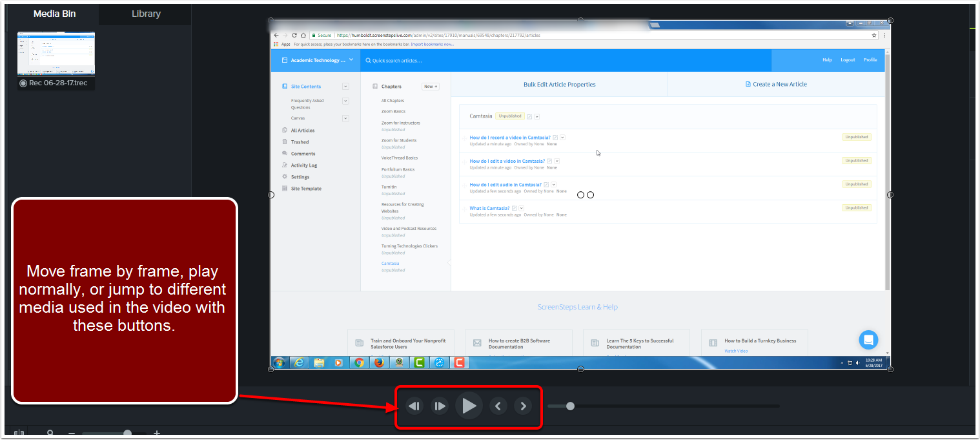Click the browser reload icon

[294, 36]
